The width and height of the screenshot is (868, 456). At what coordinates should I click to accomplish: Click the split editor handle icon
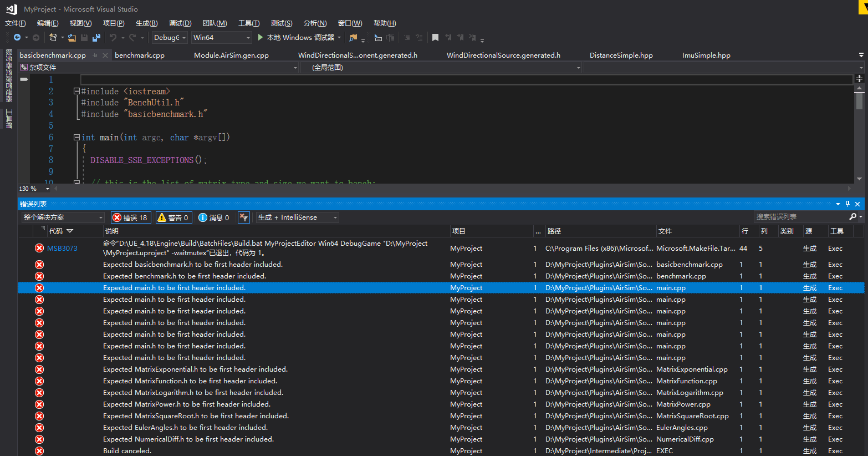tap(859, 79)
